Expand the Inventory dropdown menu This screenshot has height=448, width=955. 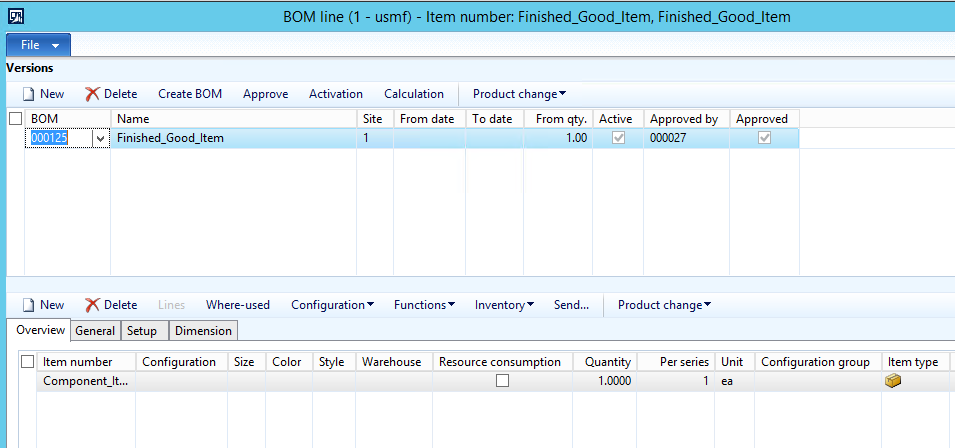504,305
